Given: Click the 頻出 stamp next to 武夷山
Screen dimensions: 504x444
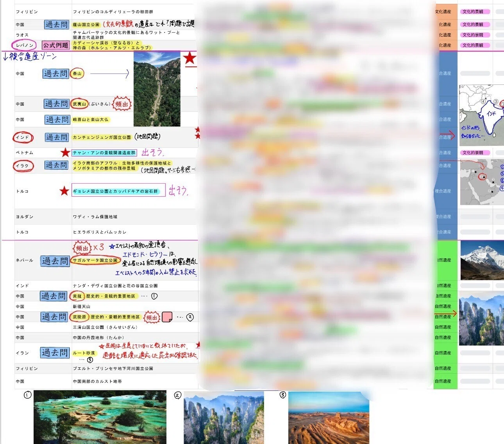Looking at the screenshot, I should [x=122, y=104].
